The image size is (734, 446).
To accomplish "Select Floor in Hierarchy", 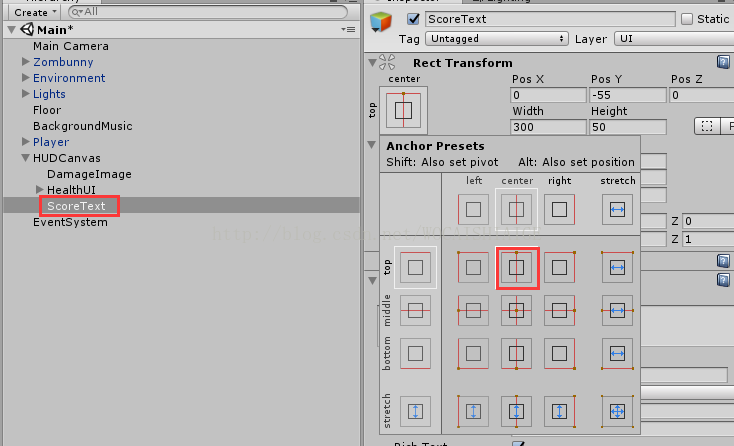I will pos(47,110).
